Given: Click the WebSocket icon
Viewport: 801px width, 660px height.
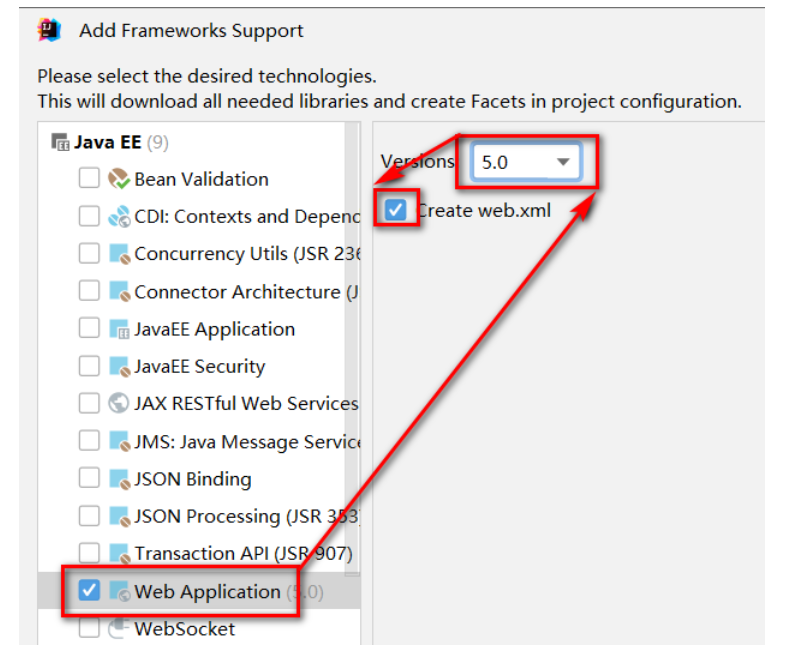Looking at the screenshot, I should pos(117,628).
